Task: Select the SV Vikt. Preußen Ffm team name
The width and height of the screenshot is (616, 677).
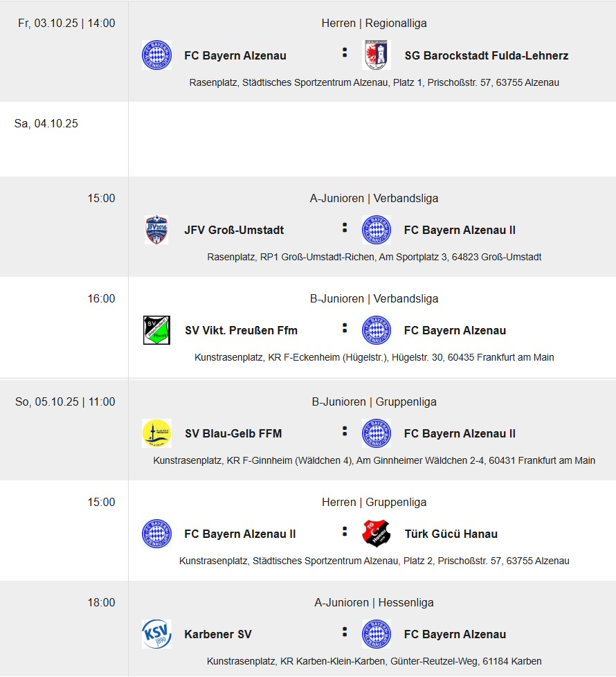Action: click(x=241, y=330)
